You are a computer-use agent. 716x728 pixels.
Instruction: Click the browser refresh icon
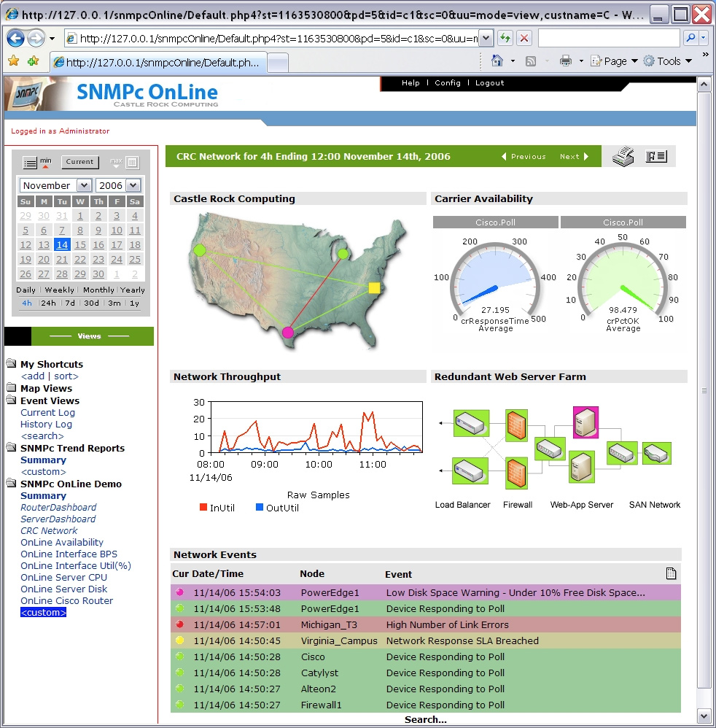(x=505, y=38)
